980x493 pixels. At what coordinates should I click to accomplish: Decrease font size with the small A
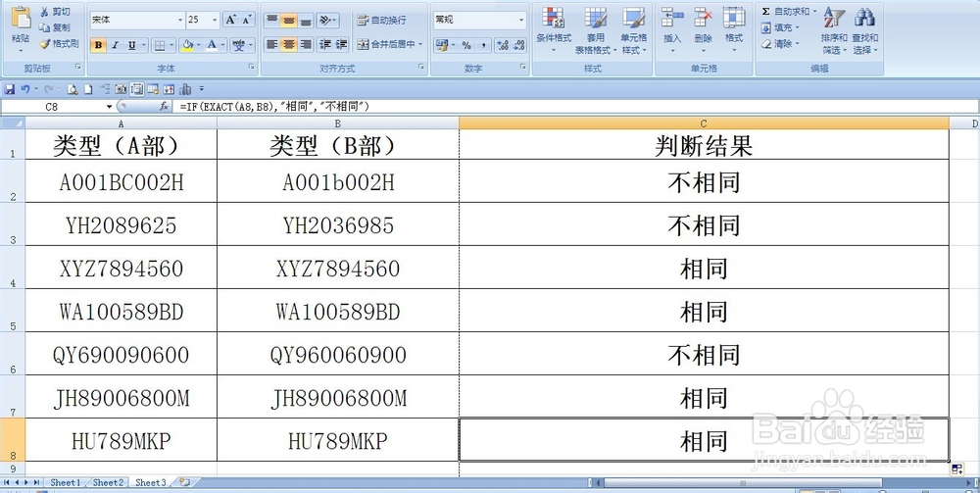[x=247, y=20]
